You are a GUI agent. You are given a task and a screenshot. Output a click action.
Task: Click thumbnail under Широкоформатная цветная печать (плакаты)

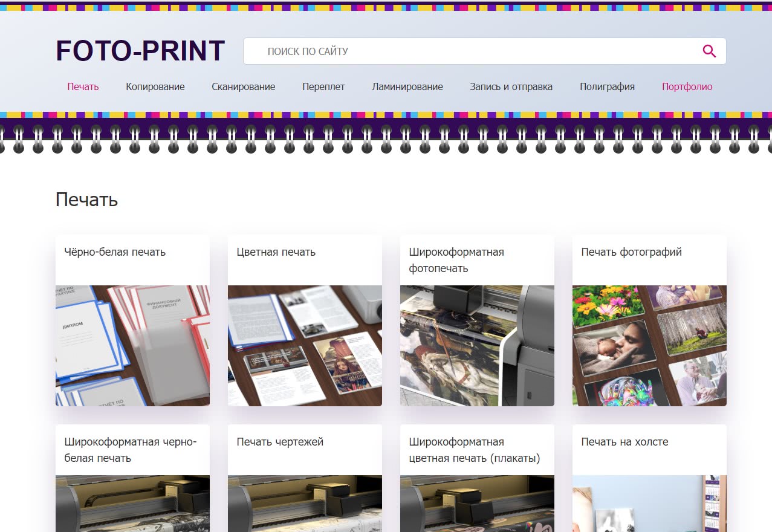click(x=477, y=504)
